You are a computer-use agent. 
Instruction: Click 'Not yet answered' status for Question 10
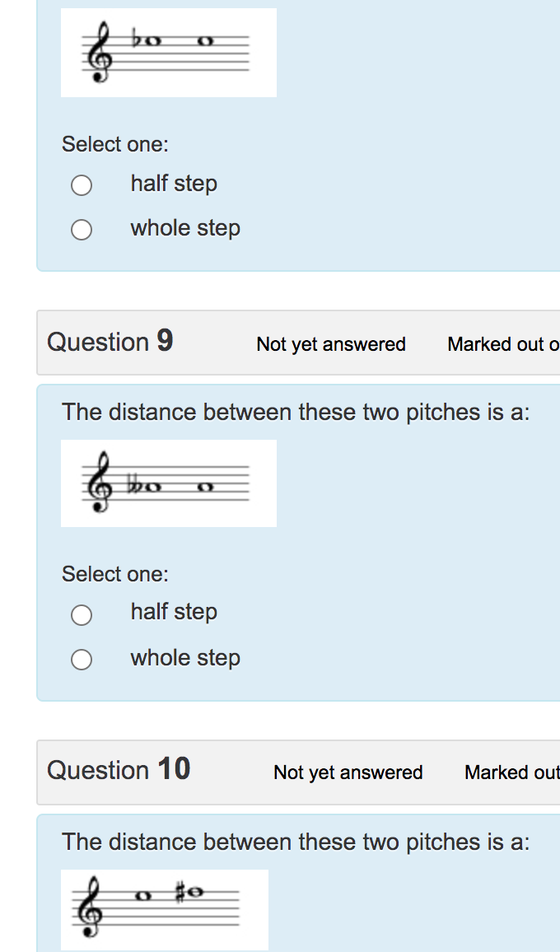348,773
